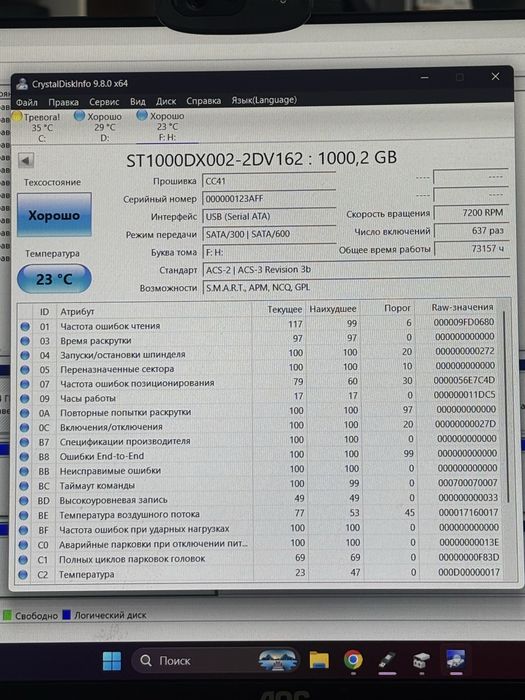
Task: Click the Возможности field S.M.A.R.T., APM, NCQ, GPL
Action: [355, 288]
